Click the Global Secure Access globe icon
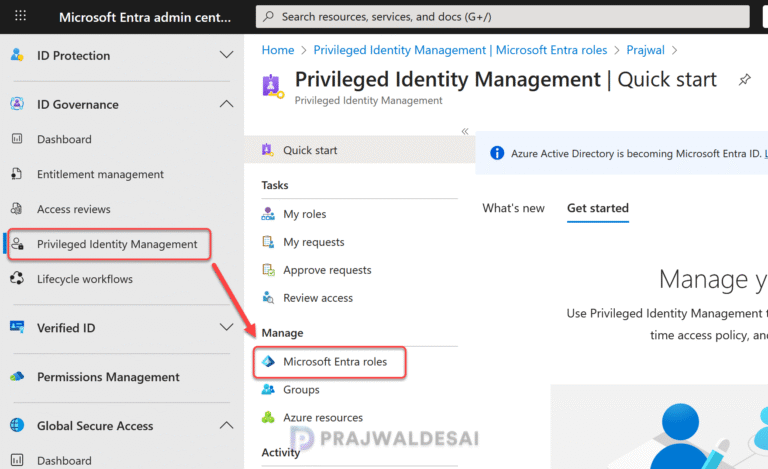Screen dimensions: 768x469 (17, 425)
